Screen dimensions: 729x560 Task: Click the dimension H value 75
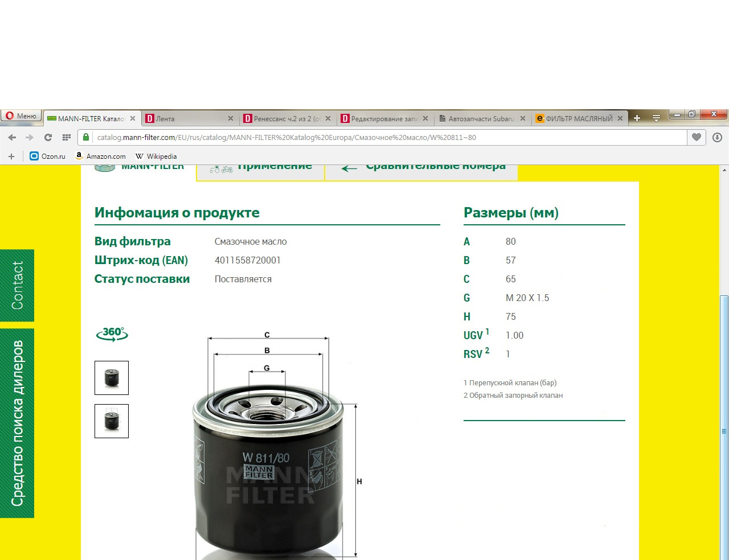coord(511,316)
